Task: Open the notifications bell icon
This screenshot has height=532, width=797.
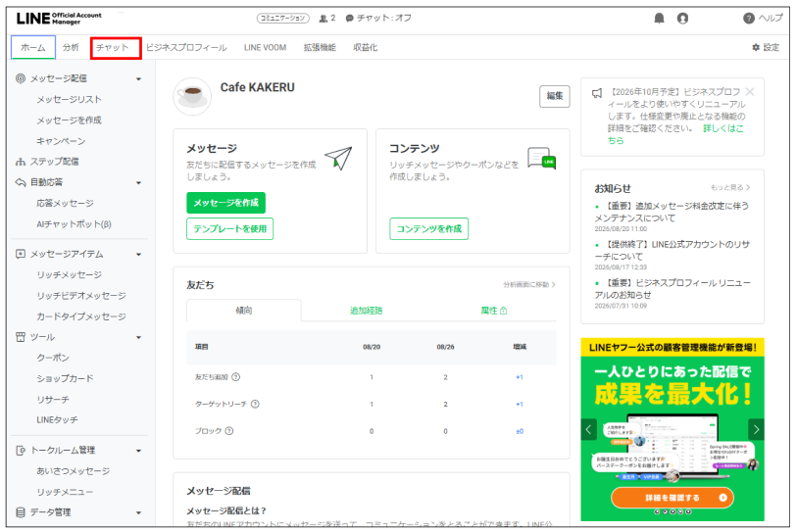Action: 659,19
